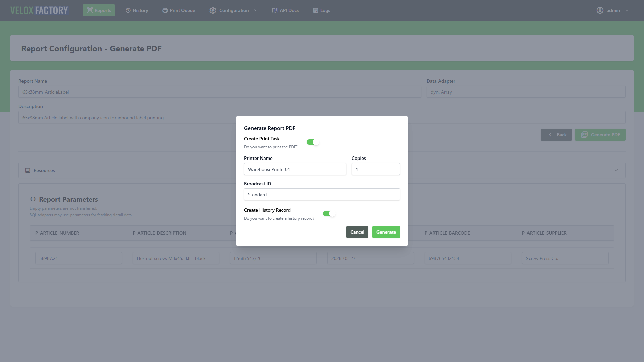Click the P_ARTICLE_SUPPLIER column header
This screenshot has width=644, height=362.
[544, 233]
